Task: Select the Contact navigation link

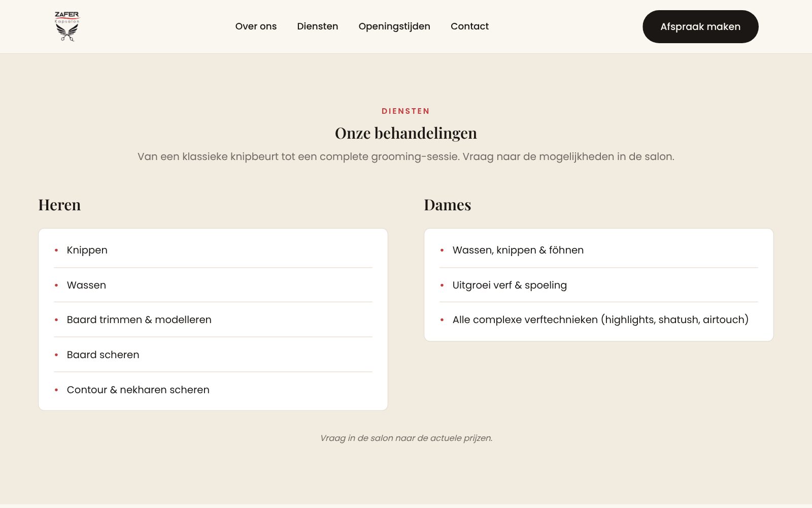Action: (x=469, y=26)
